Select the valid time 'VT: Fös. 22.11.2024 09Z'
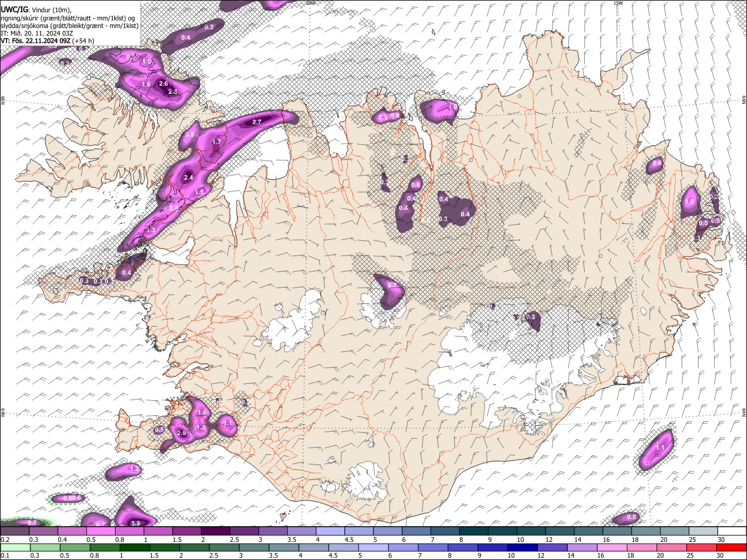Screen dimensions: 747x560 tap(36, 41)
